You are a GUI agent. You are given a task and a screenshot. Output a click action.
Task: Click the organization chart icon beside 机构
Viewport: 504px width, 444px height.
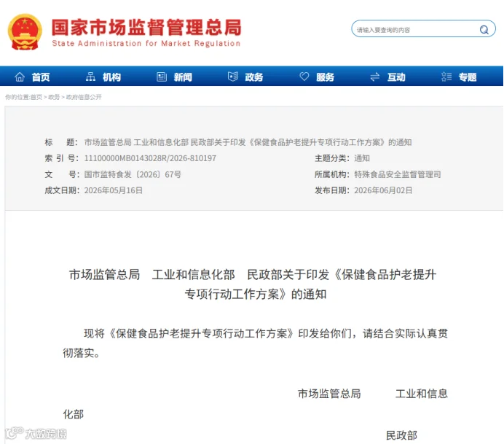pos(90,77)
